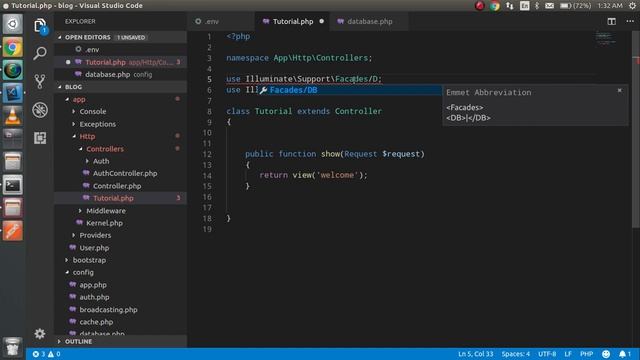Open .env in the Open Editors list
This screenshot has height=360, width=640.
pos(121,49)
